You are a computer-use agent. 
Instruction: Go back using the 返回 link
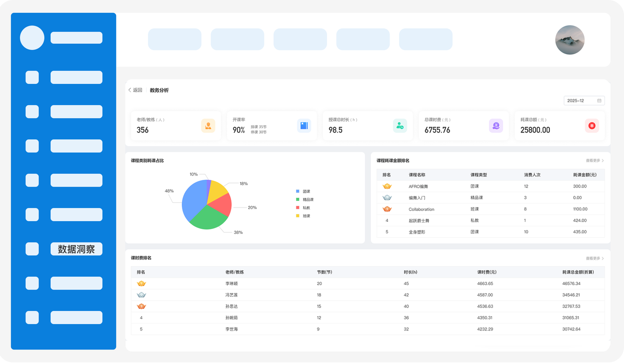(135, 90)
